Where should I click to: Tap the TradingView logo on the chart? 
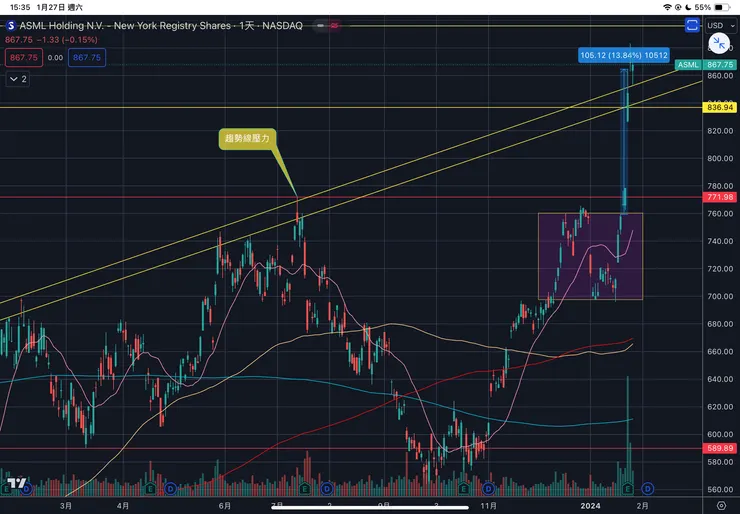15,483
